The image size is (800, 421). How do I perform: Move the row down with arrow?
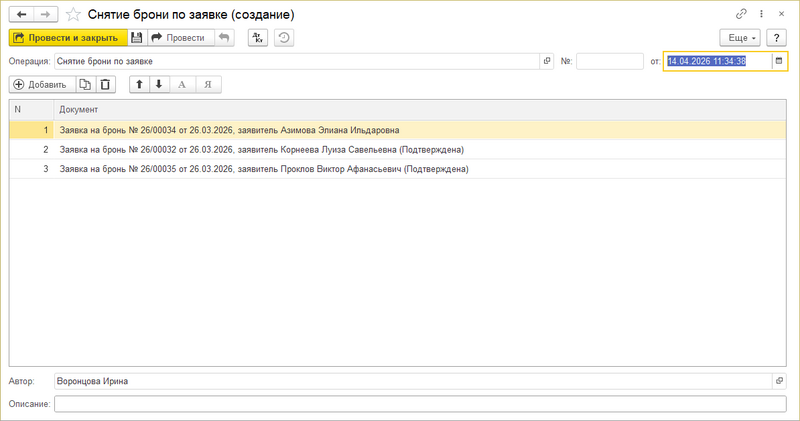159,84
